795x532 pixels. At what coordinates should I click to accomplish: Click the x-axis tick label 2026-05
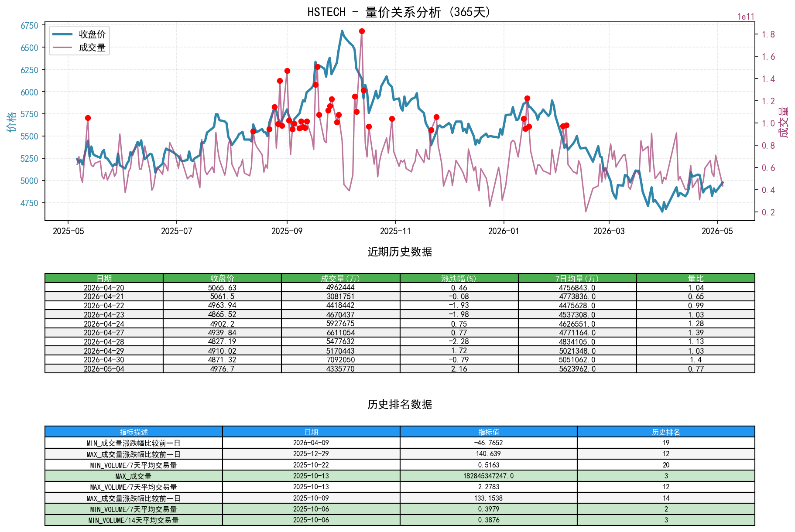(717, 231)
